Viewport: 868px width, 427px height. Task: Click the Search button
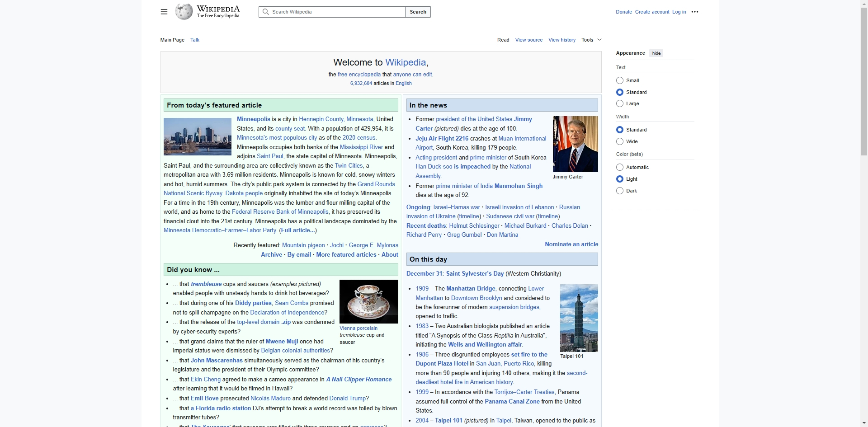[418, 12]
